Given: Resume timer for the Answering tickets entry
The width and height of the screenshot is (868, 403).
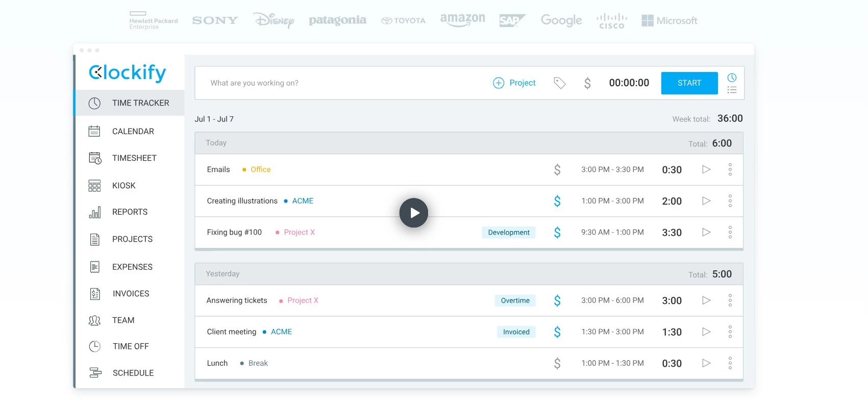Looking at the screenshot, I should click(706, 300).
